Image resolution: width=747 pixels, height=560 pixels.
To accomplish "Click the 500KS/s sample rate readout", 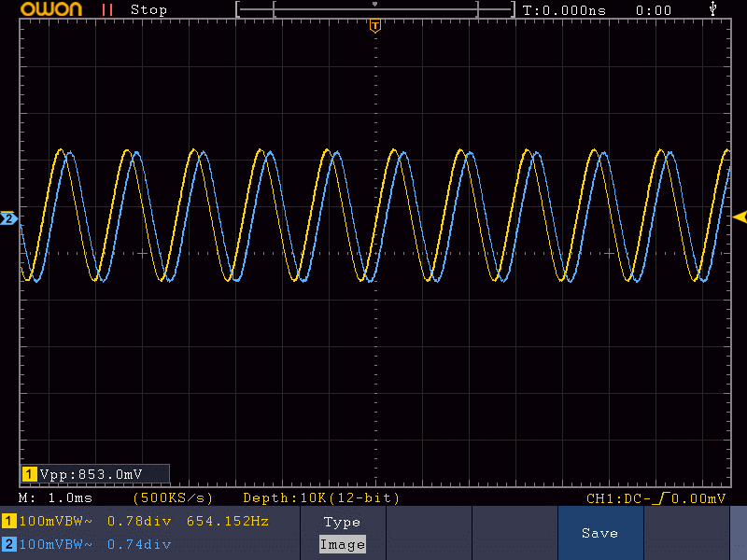I will click(x=173, y=497).
